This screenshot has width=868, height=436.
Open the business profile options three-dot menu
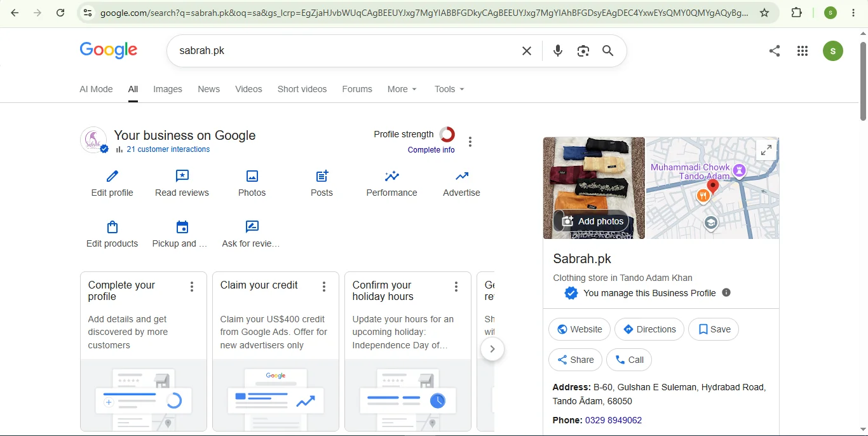click(x=470, y=142)
